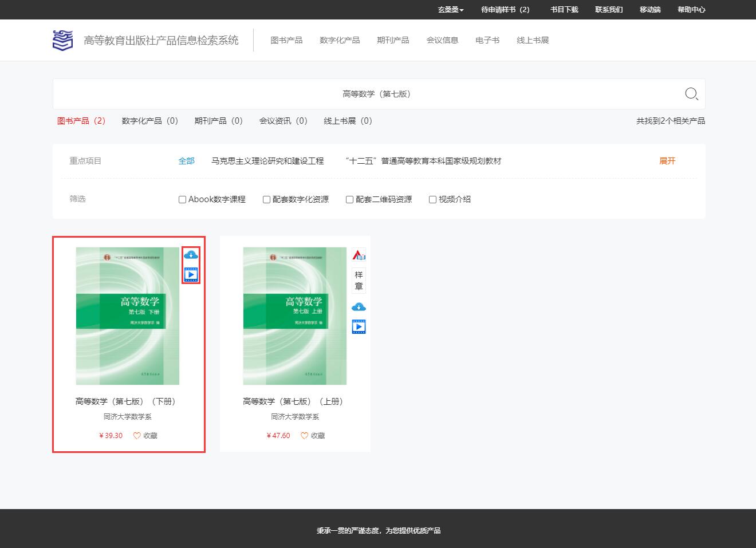The height and width of the screenshot is (548, 756).
Task: Click the search magnifier icon
Action: click(691, 94)
